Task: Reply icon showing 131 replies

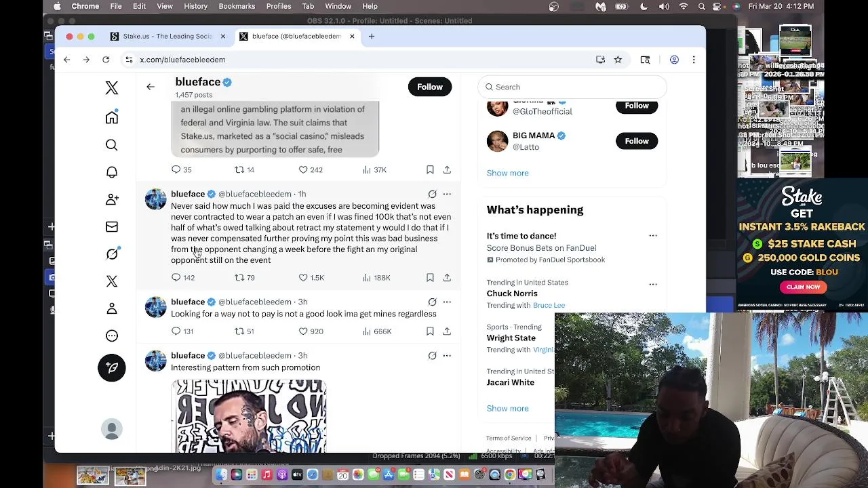Action: click(x=176, y=331)
